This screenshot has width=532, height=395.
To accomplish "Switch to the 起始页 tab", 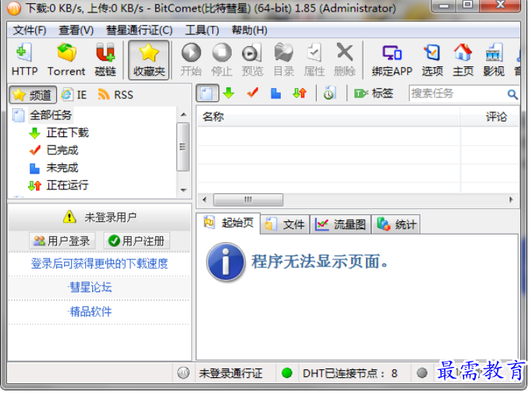I will coord(229,224).
